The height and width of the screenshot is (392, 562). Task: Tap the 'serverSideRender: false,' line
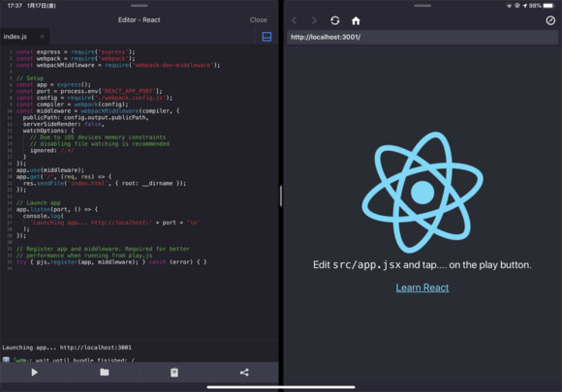click(63, 124)
